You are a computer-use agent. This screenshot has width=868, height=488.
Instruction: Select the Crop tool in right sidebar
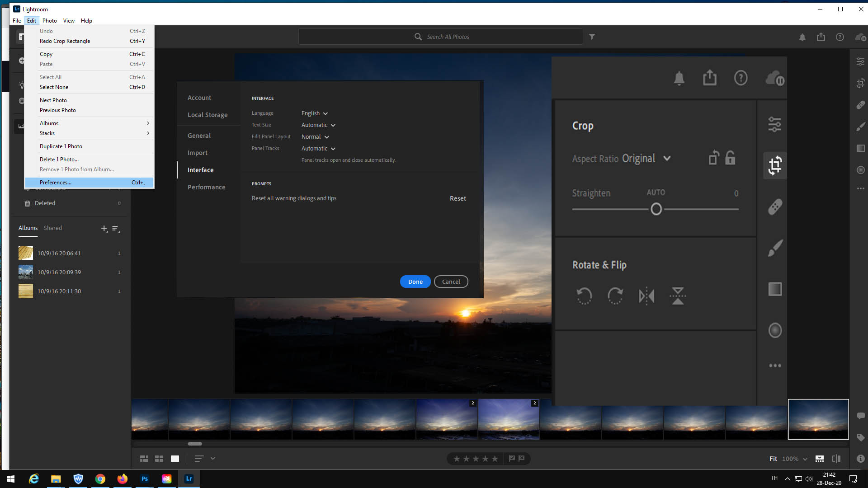(860, 83)
